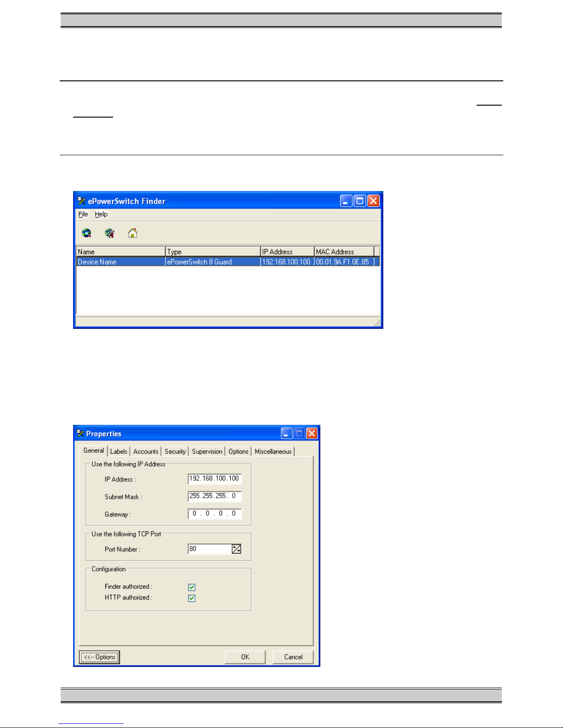Click the "Use the following TCP Port" group label
563x728 pixels.
pyautogui.click(x=126, y=534)
